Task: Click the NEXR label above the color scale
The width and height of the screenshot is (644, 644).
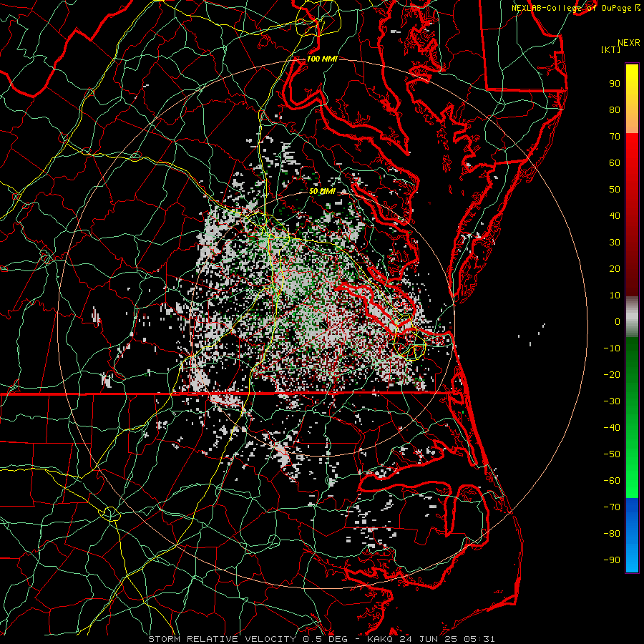Action: [629, 42]
